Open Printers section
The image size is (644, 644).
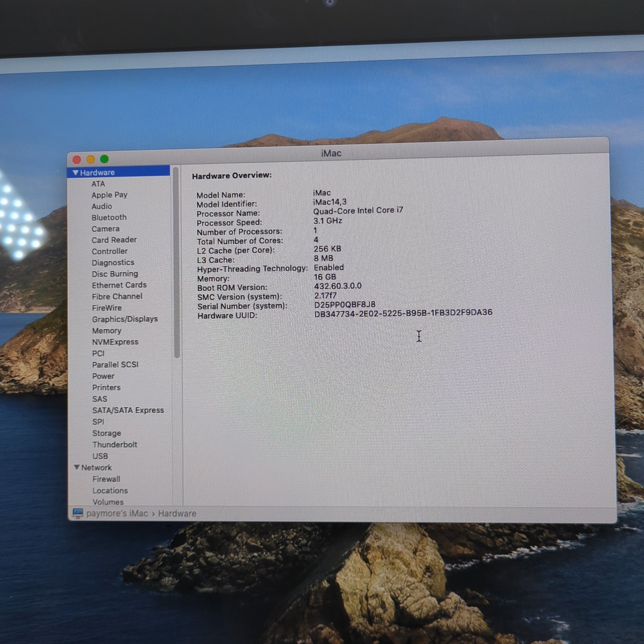coord(106,387)
